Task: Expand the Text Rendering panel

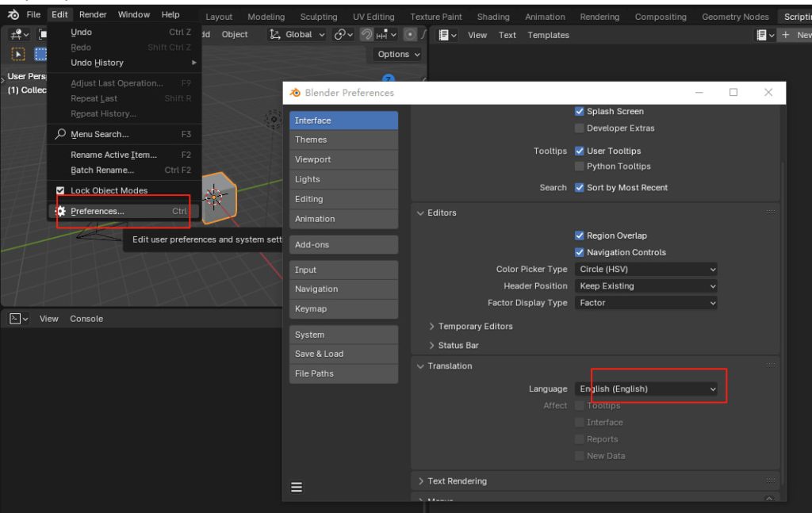Action: (420, 481)
